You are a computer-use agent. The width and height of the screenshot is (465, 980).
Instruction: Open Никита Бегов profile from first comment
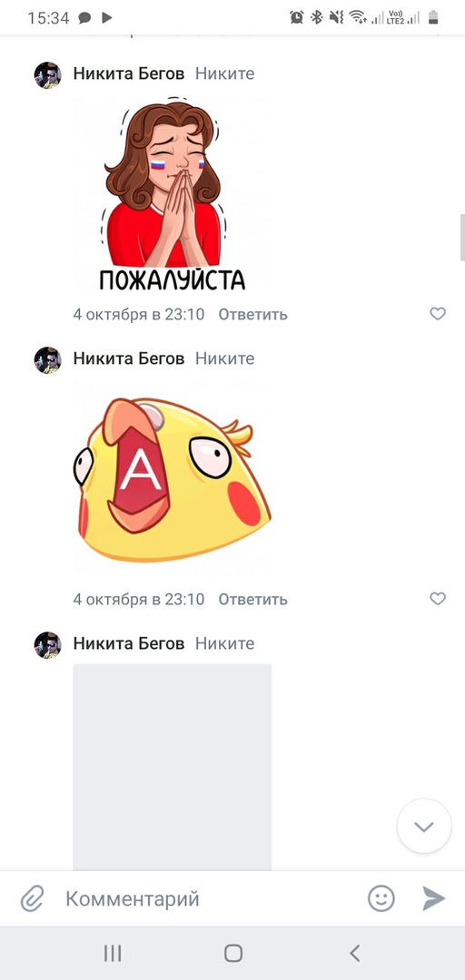click(x=129, y=73)
